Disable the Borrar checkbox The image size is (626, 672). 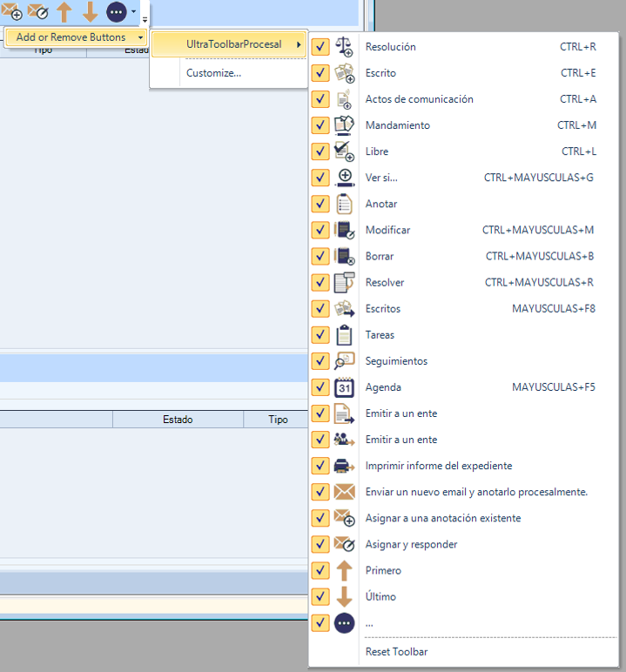click(x=320, y=257)
